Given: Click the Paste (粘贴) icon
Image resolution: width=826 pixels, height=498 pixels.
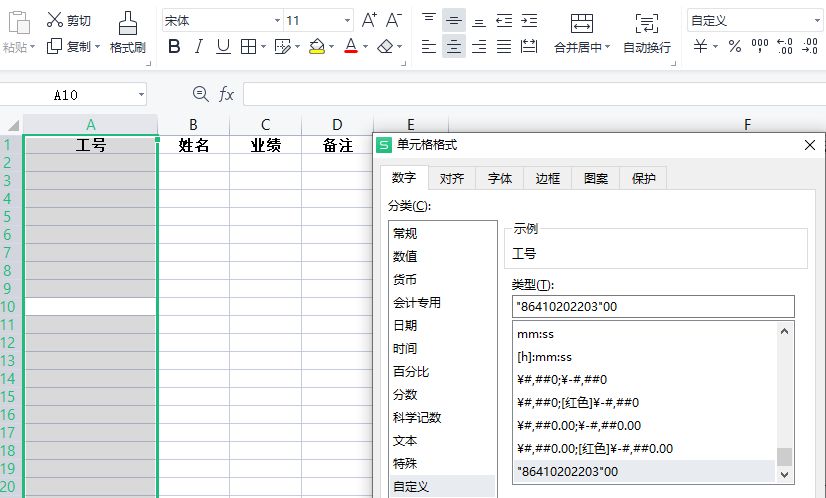Looking at the screenshot, I should [x=18, y=23].
